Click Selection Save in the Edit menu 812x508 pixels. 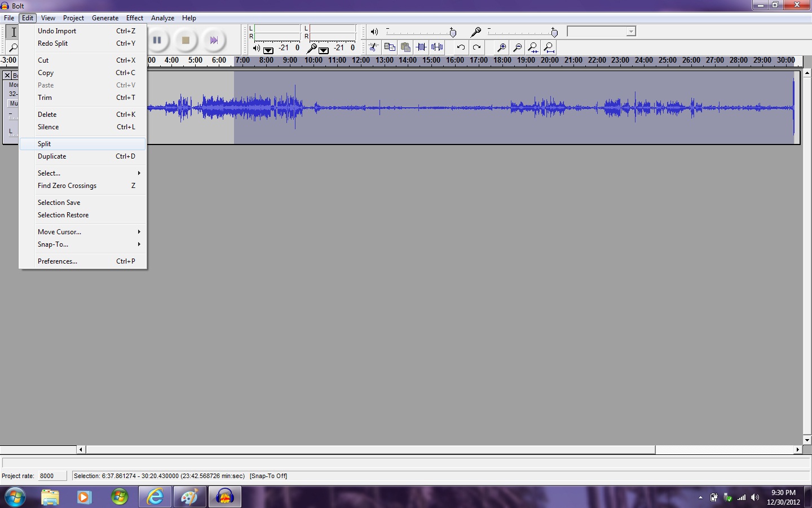(59, 202)
